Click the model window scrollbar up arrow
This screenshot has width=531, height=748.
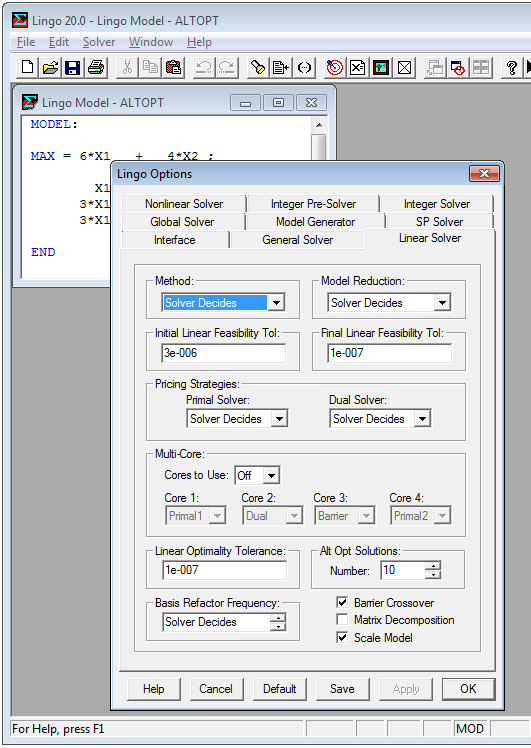pos(319,125)
